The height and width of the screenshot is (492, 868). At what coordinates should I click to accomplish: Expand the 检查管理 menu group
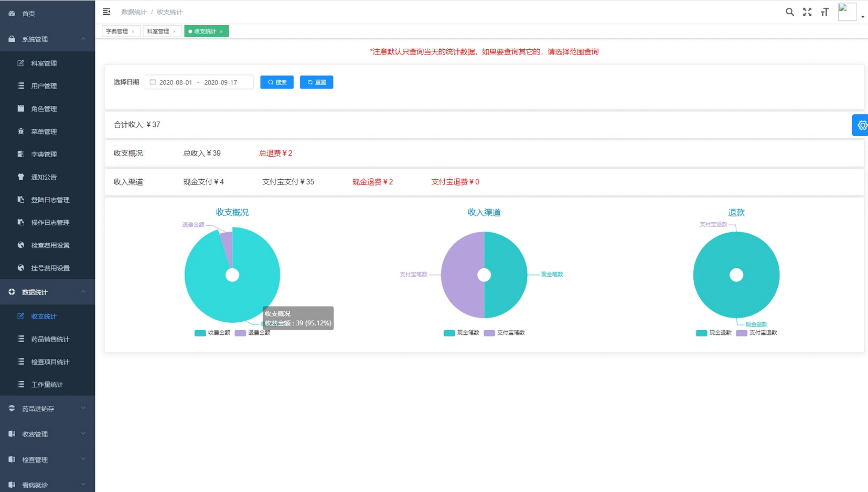[48, 460]
